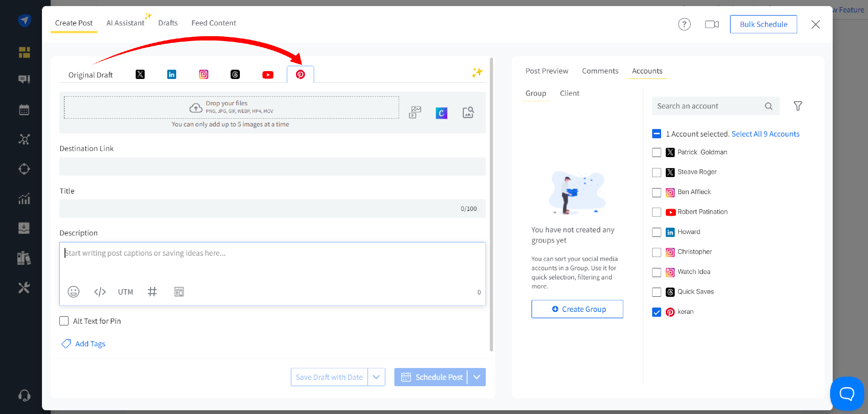Enable Alt Text for Pin checkbox
868x414 pixels.
pos(64,321)
